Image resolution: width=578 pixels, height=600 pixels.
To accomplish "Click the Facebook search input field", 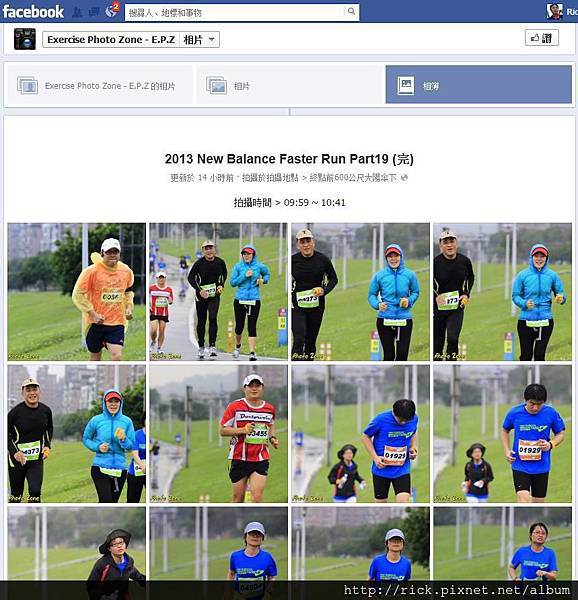I will point(236,13).
